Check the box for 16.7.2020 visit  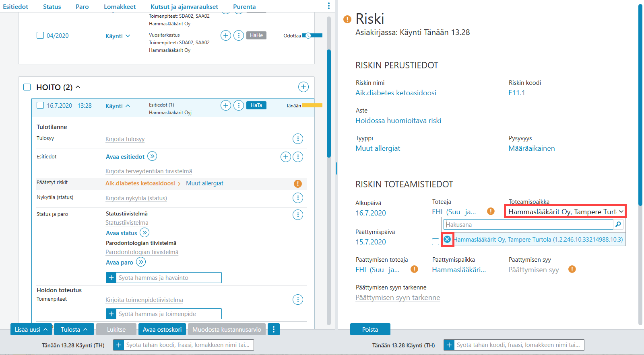click(40, 105)
